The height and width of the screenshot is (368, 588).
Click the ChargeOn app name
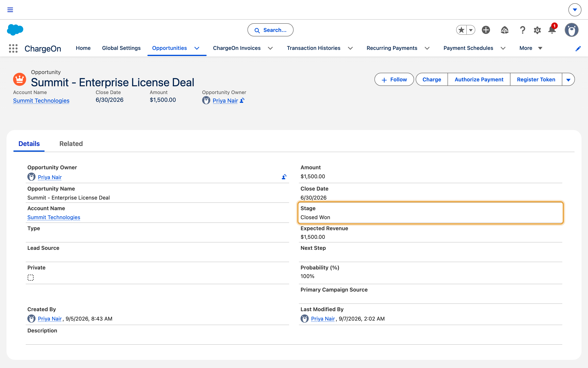[43, 48]
